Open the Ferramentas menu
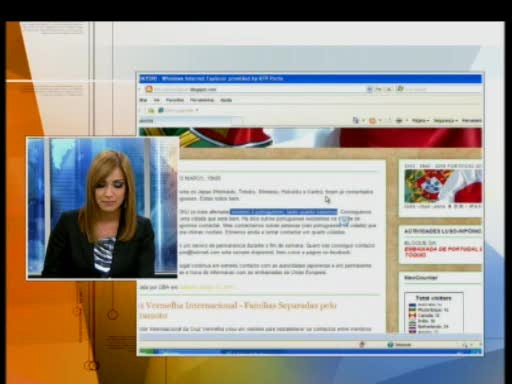The width and height of the screenshot is (512, 384). point(202,100)
